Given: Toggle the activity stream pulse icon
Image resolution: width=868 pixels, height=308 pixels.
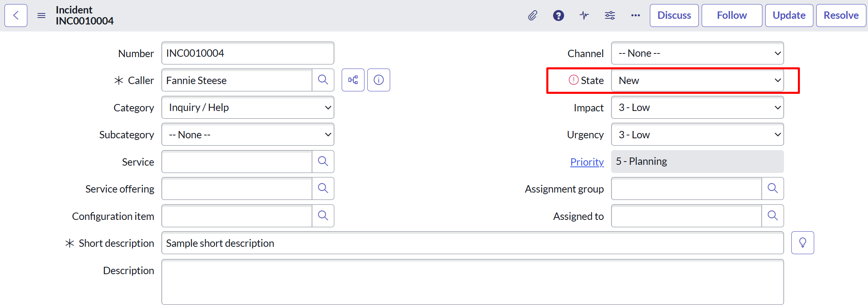Looking at the screenshot, I should (x=584, y=16).
